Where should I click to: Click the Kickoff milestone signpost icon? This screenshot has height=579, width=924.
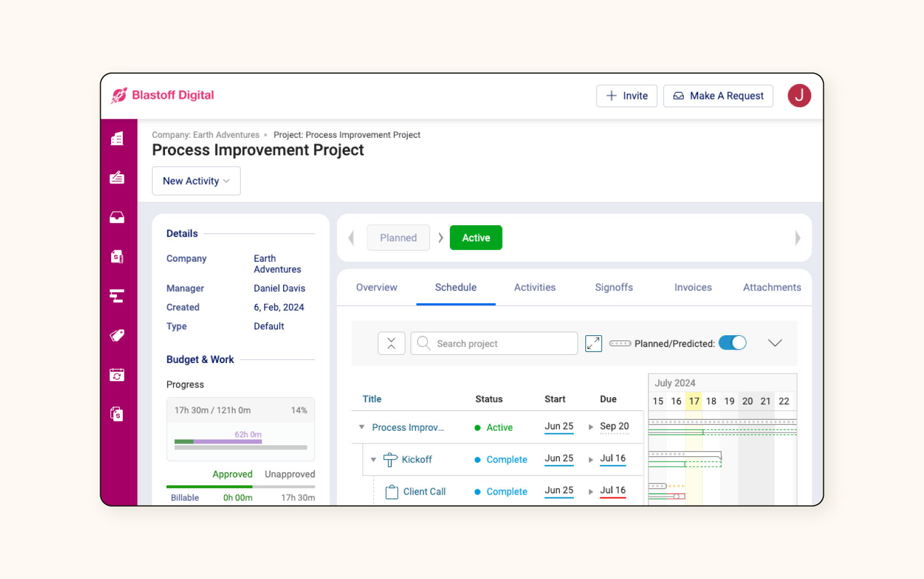point(390,459)
